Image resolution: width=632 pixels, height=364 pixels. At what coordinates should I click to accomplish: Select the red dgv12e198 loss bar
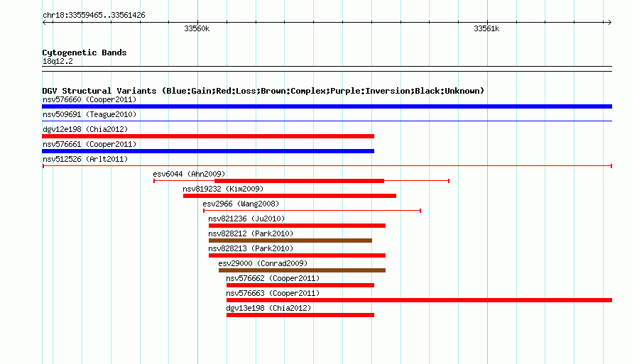[x=208, y=136]
